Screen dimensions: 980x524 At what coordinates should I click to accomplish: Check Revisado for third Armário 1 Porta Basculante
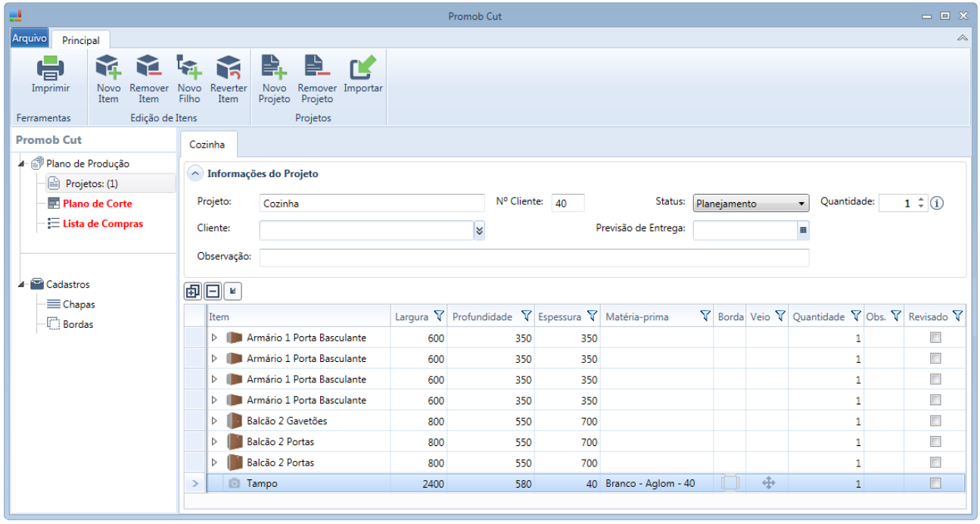point(935,379)
